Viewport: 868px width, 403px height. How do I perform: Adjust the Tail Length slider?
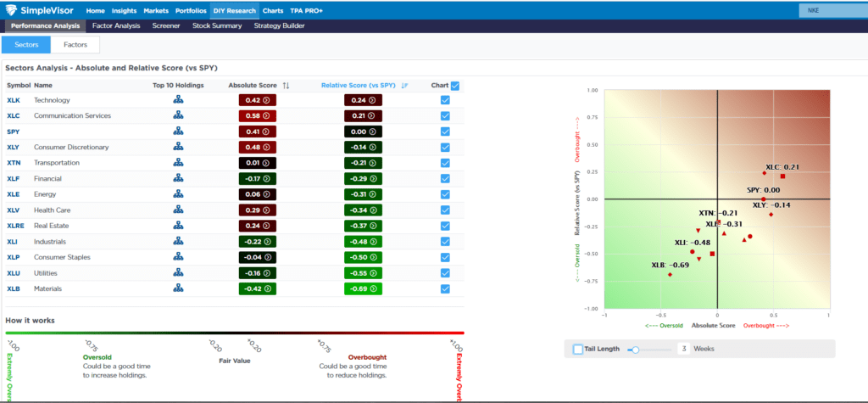pyautogui.click(x=635, y=349)
